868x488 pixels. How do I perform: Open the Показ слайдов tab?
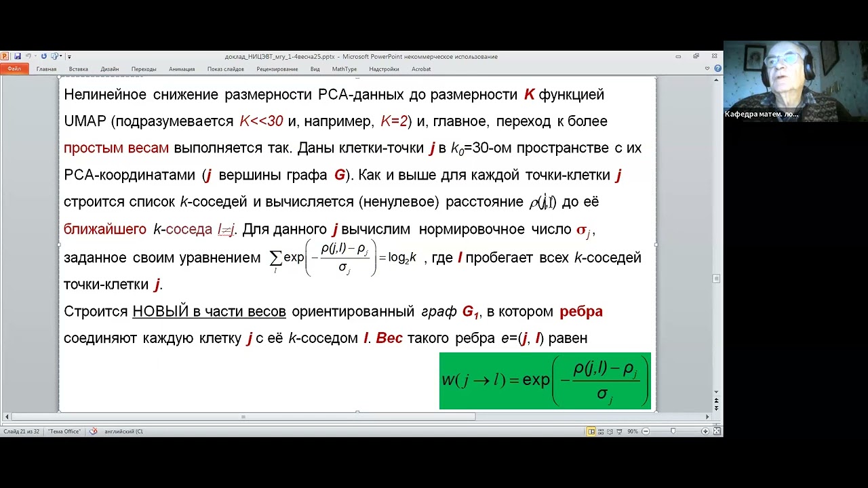tap(226, 69)
